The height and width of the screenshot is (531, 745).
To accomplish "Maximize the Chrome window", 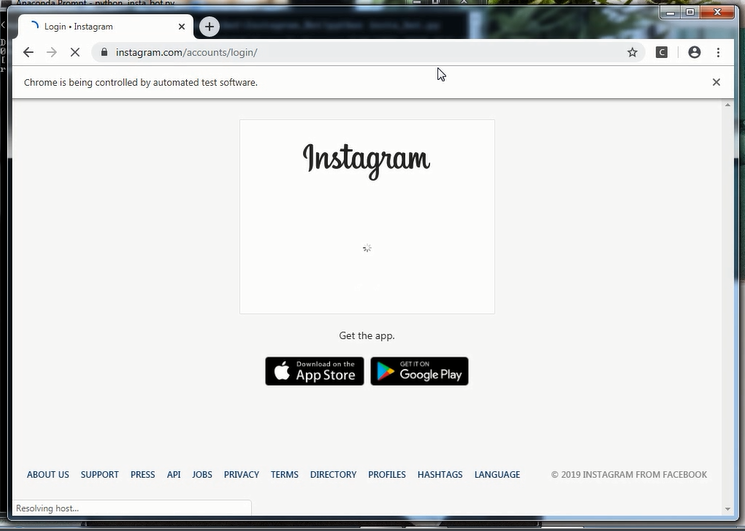I will 690,12.
